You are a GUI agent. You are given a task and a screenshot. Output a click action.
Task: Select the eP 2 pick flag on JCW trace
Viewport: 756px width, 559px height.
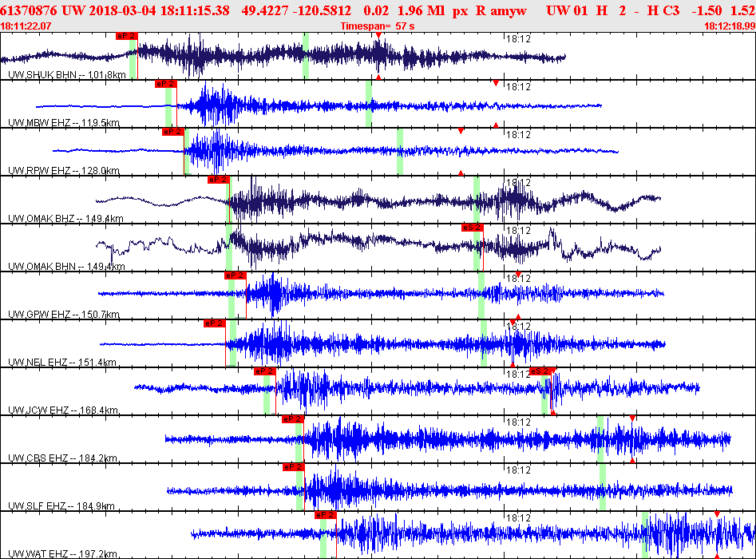(265, 371)
